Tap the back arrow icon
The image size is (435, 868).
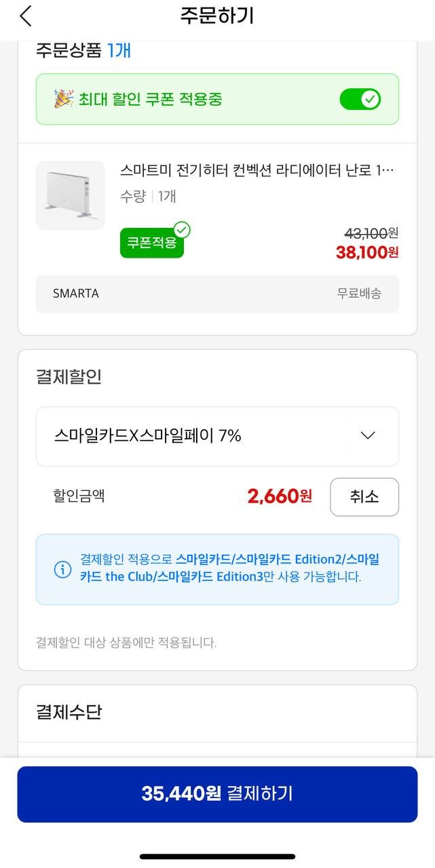pyautogui.click(x=26, y=16)
